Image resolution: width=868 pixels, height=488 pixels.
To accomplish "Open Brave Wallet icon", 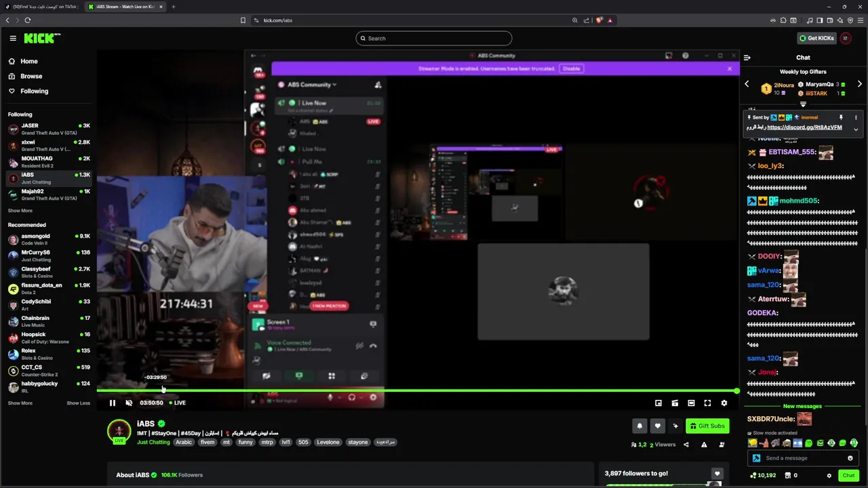I will 830,20.
